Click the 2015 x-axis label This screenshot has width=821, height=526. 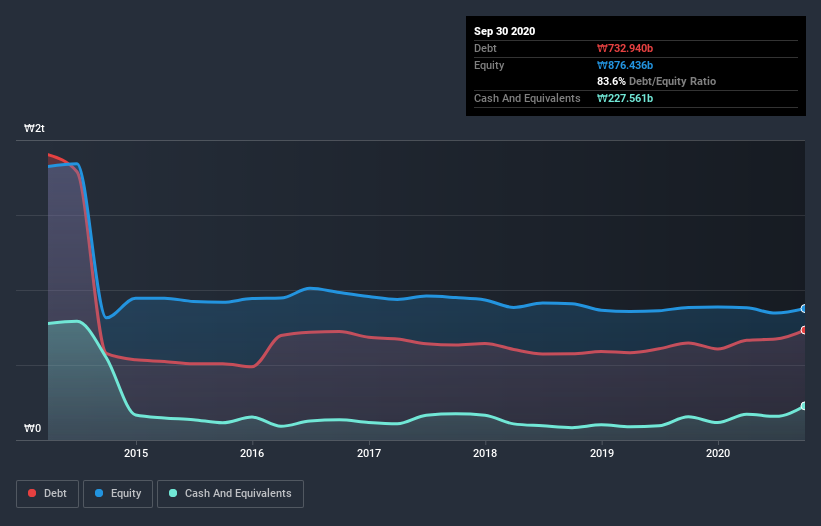[136, 453]
